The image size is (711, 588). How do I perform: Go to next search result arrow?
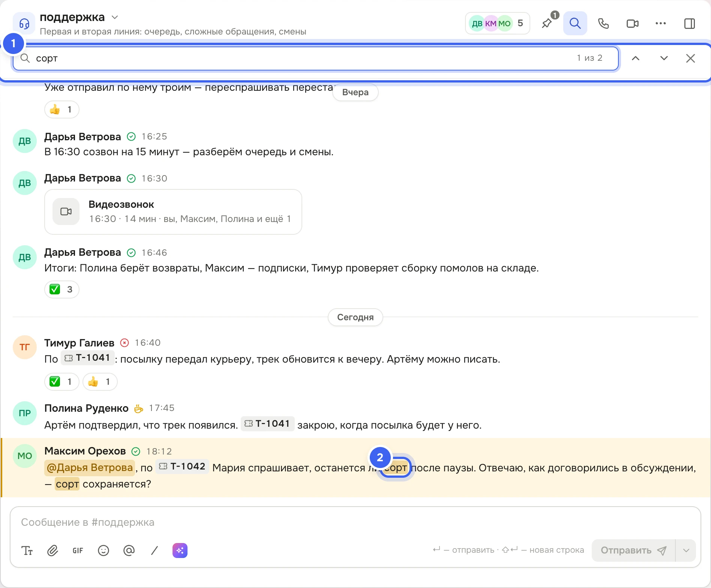664,58
